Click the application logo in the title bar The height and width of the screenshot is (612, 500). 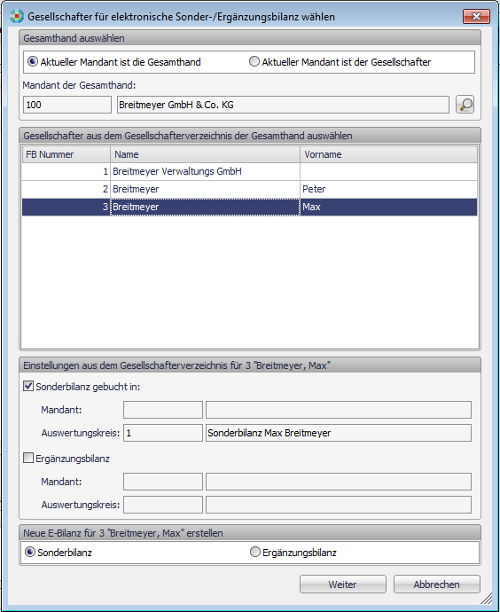(16, 17)
